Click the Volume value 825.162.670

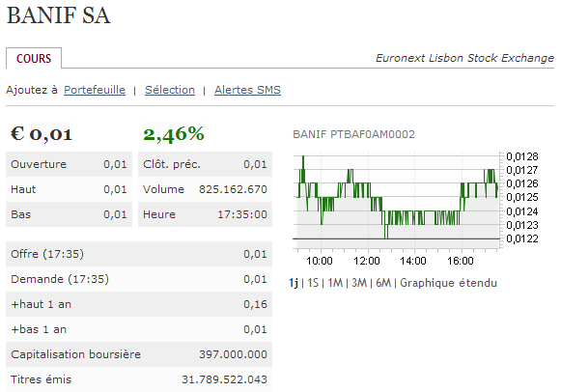(x=233, y=189)
